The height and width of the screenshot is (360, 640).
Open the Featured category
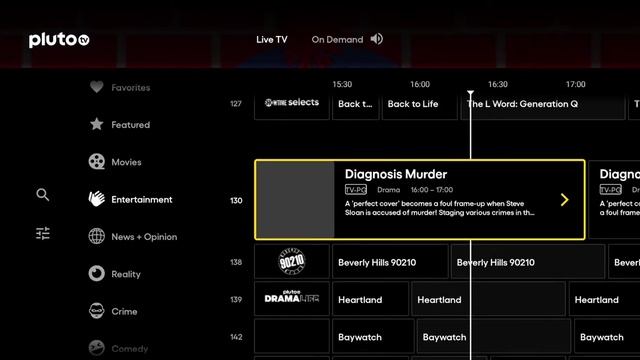(131, 124)
